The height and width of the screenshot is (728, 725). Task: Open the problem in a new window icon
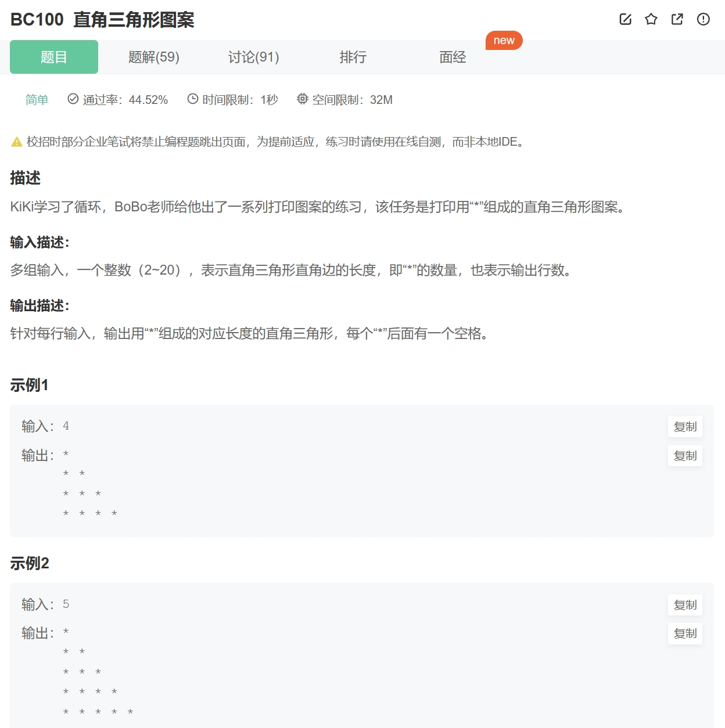pyautogui.click(x=676, y=19)
